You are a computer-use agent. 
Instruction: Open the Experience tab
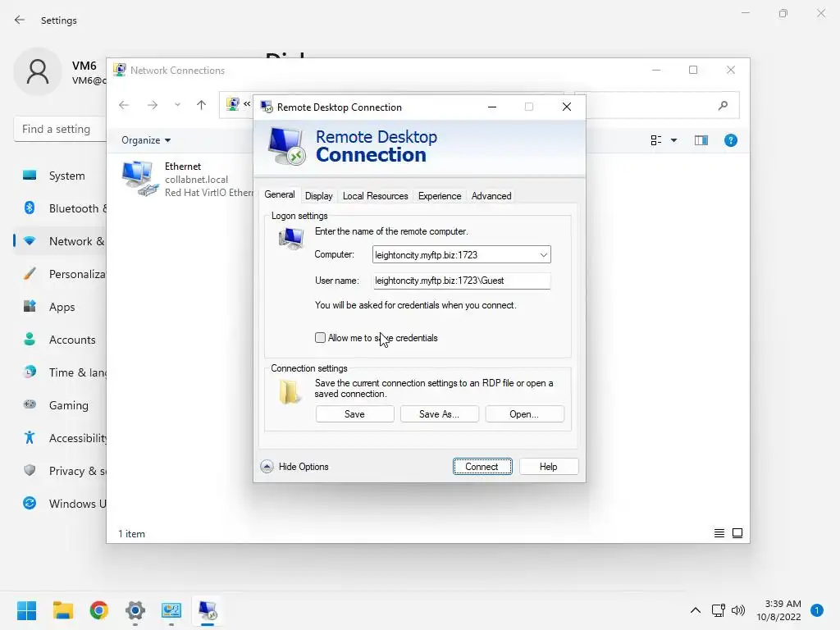pyautogui.click(x=440, y=196)
